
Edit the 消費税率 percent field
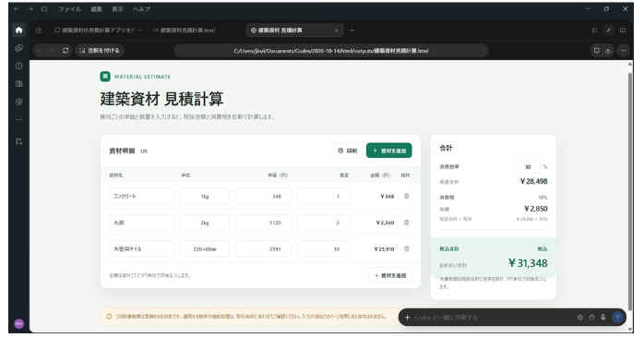528,166
